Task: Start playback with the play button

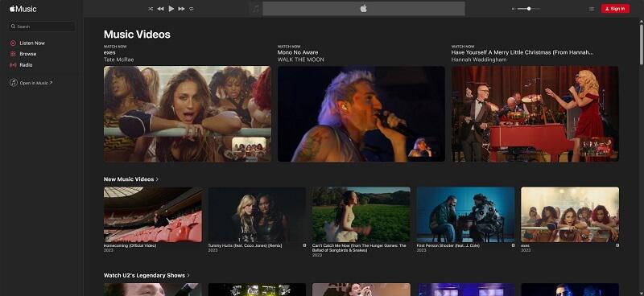Action: 171,9
